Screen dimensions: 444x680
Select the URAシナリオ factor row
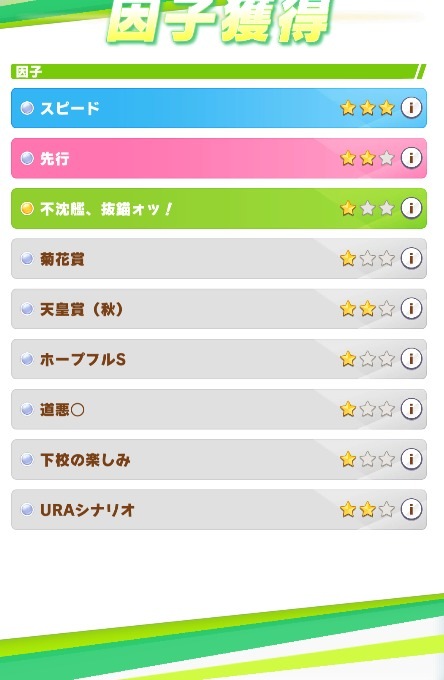219,510
